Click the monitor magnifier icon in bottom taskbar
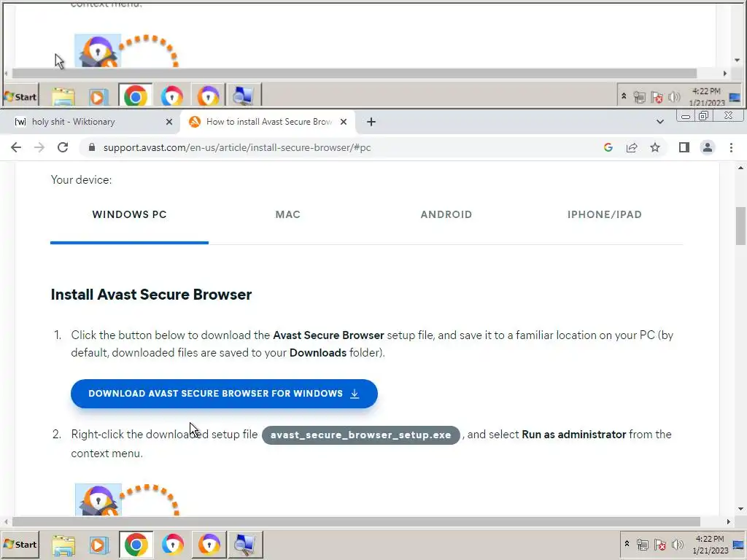 [245, 545]
